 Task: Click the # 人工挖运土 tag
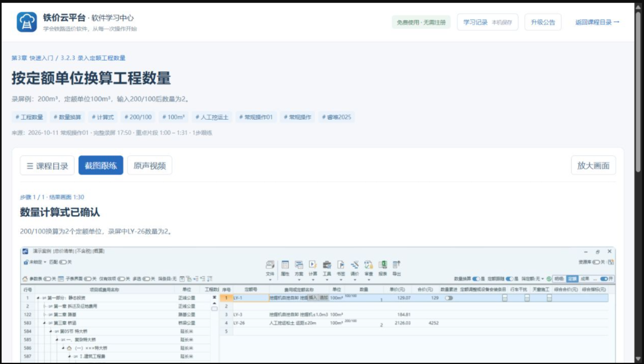tap(212, 117)
